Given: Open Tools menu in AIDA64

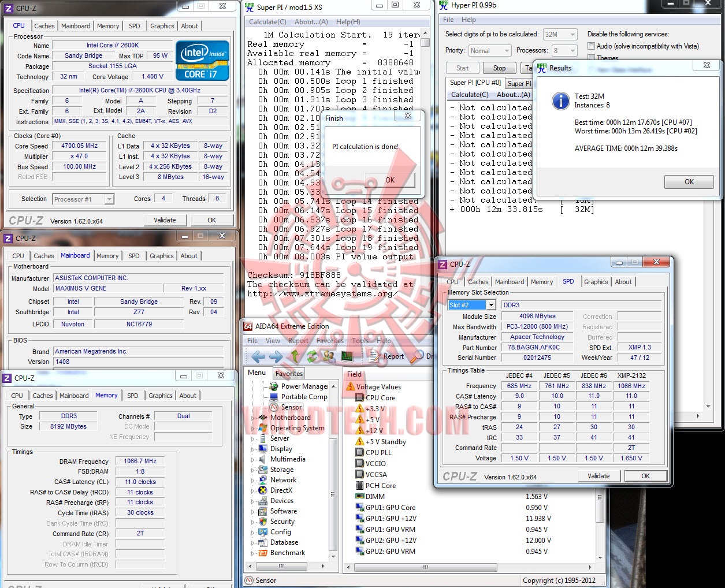Looking at the screenshot, I should coord(360,341).
